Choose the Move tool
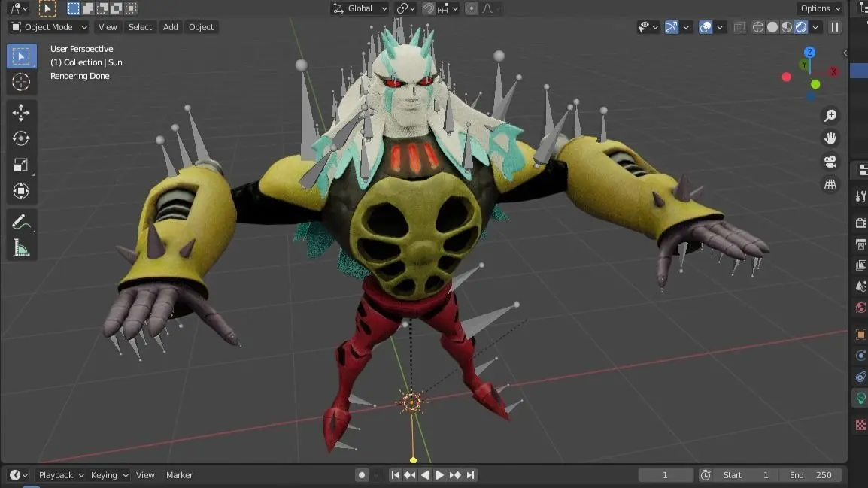 (21, 113)
